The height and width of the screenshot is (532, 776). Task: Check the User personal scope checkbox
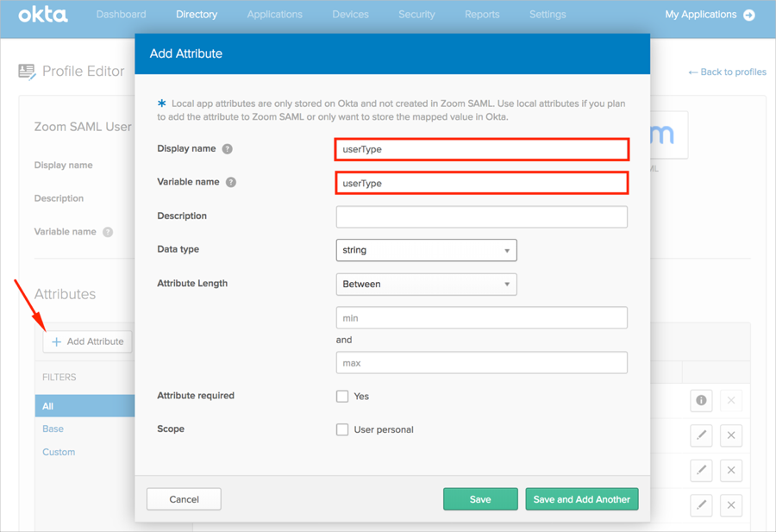[x=342, y=429]
